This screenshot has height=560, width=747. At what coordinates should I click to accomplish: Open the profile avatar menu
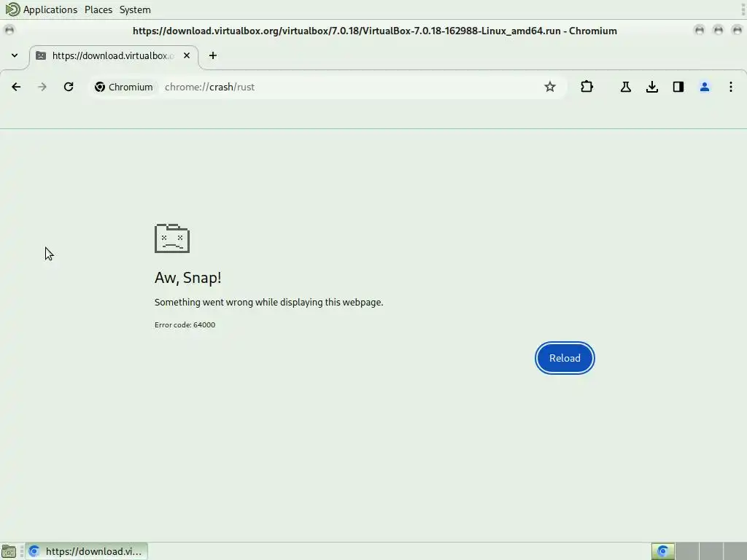[705, 87]
